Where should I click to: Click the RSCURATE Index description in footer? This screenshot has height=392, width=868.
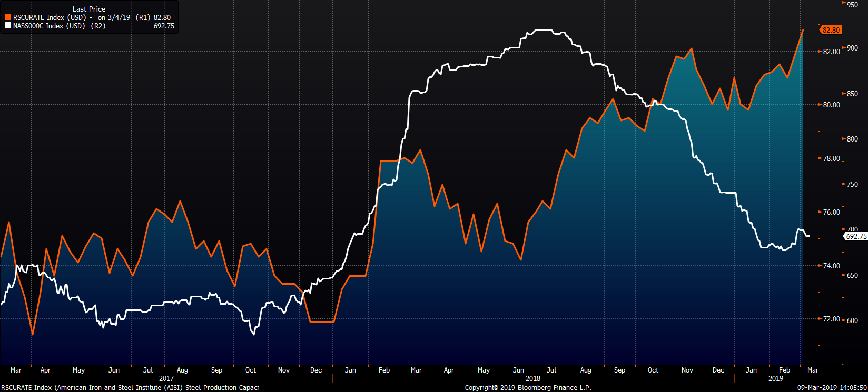click(130, 387)
